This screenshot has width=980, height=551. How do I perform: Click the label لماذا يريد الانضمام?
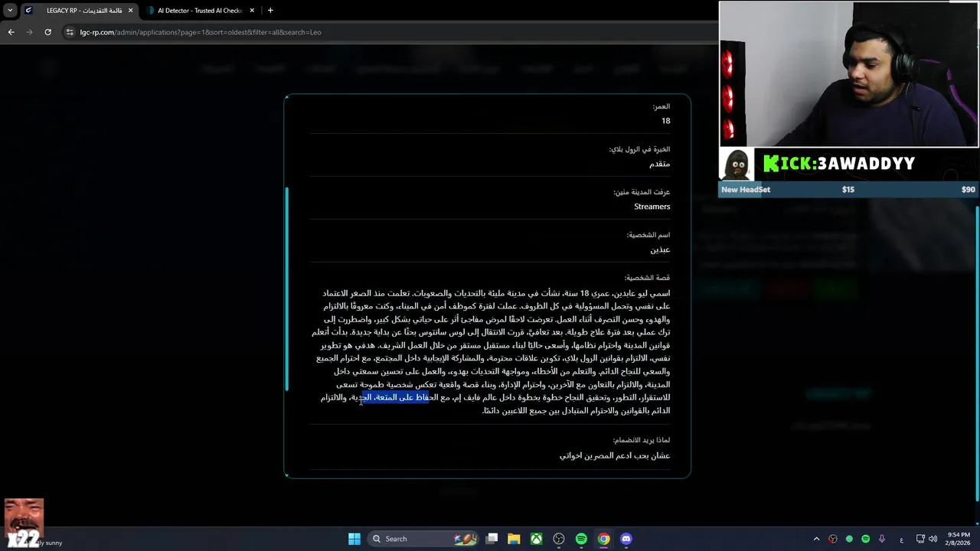click(x=642, y=440)
